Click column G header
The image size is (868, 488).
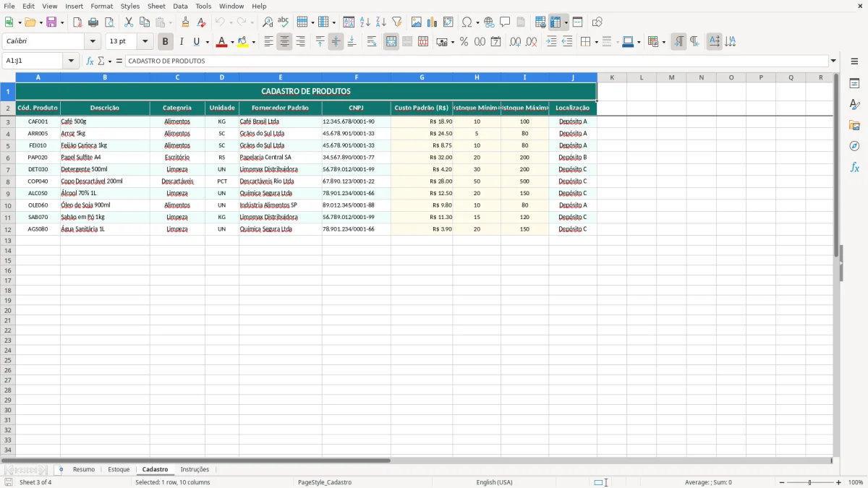pyautogui.click(x=422, y=77)
